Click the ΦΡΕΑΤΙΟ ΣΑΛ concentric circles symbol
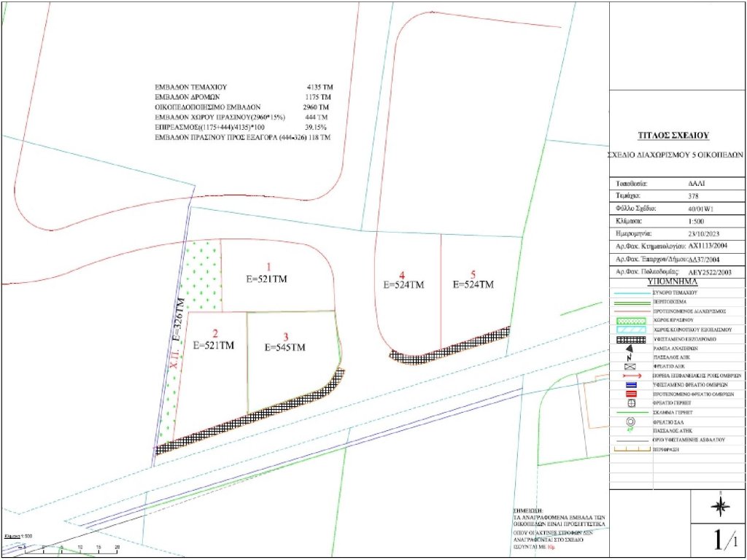Image resolution: width=747 pixels, height=560 pixels. [x=630, y=421]
